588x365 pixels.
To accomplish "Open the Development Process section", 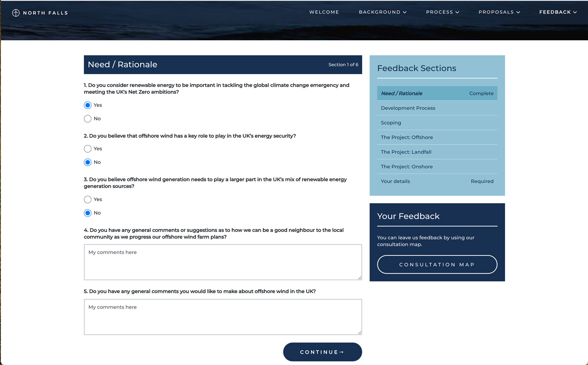I will click(408, 108).
